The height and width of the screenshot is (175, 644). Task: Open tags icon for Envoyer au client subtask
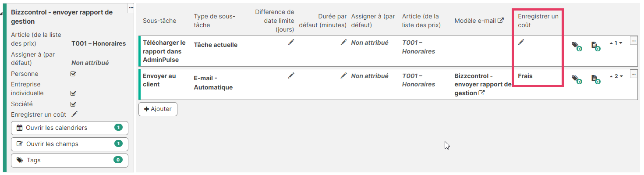point(577,79)
